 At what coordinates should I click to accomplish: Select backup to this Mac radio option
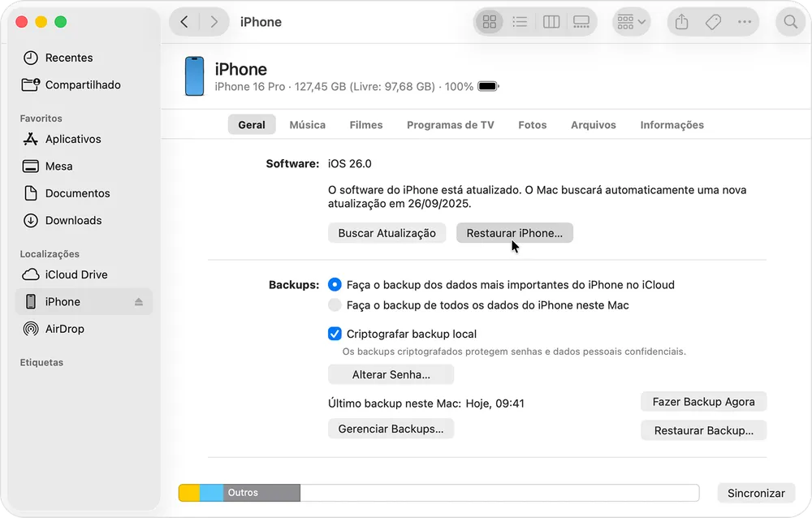tap(335, 304)
